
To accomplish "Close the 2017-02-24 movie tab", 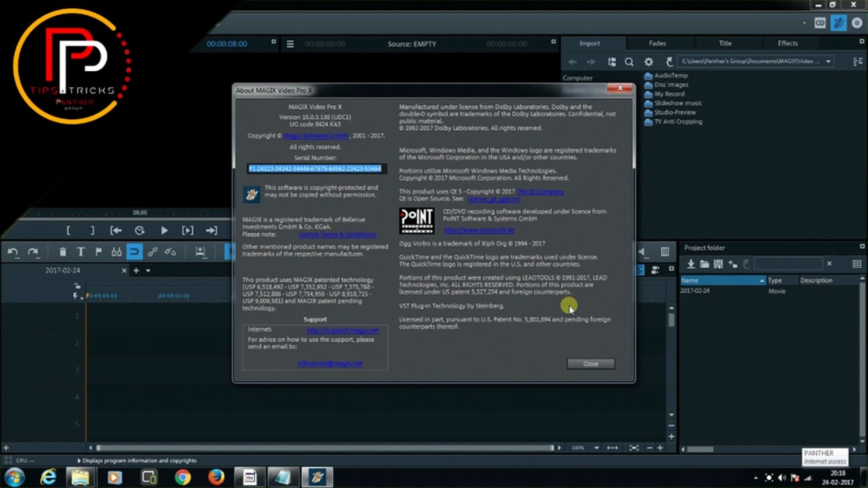I will [x=124, y=270].
